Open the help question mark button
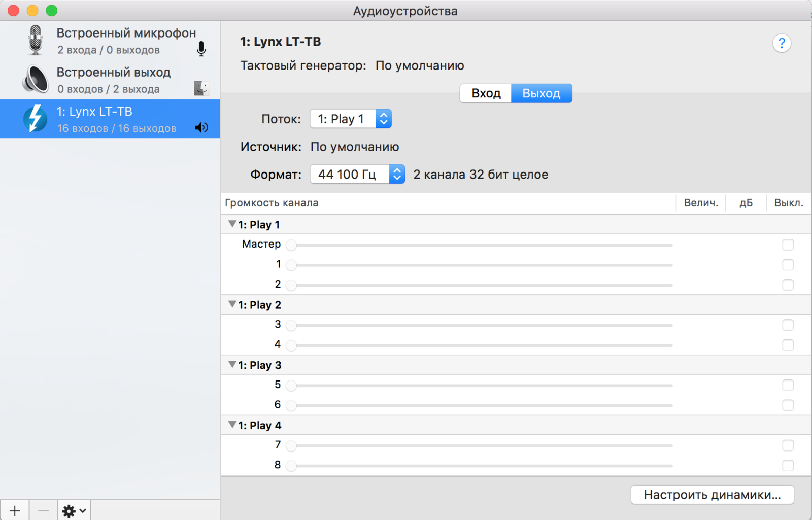Viewport: 812px width, 520px height. (x=782, y=43)
